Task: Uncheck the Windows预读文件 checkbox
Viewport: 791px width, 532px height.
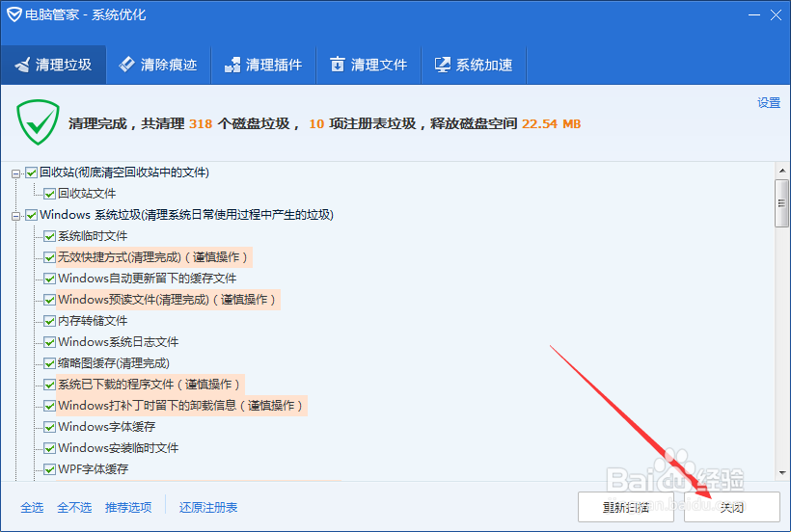Action: [49, 300]
